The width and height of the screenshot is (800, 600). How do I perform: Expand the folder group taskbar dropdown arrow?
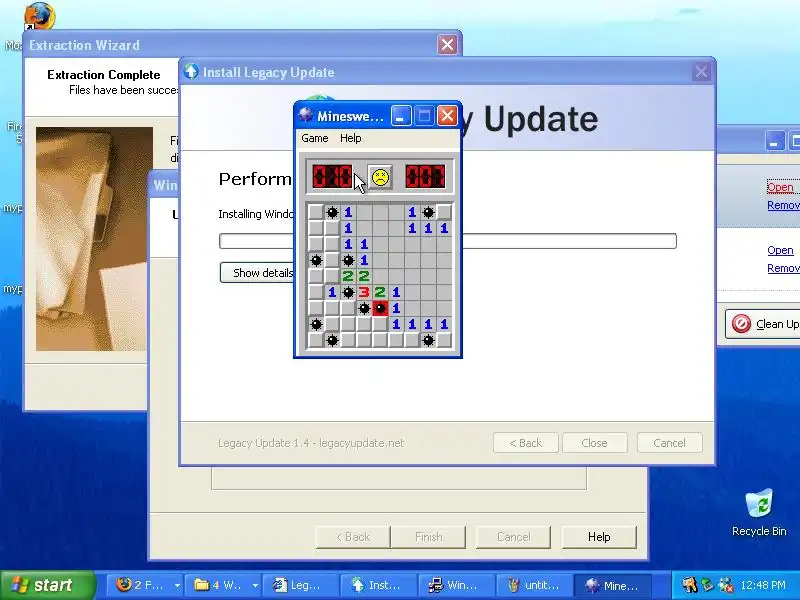tap(255, 585)
